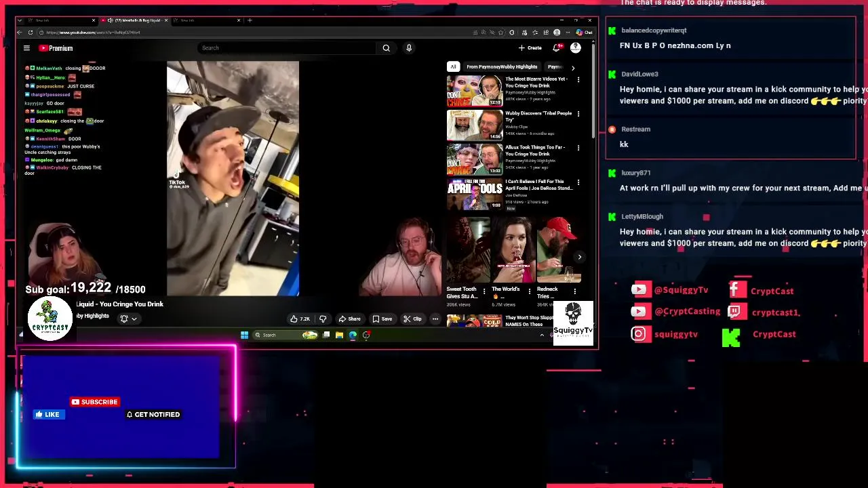This screenshot has height=488, width=868.
Task: Open File Explorer from taskbar
Action: pyautogui.click(x=339, y=335)
